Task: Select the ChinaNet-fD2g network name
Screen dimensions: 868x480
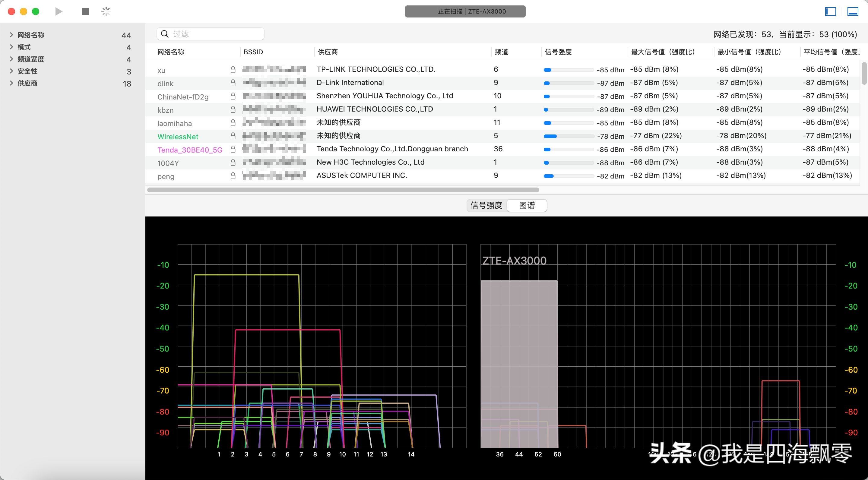Action: (x=183, y=97)
